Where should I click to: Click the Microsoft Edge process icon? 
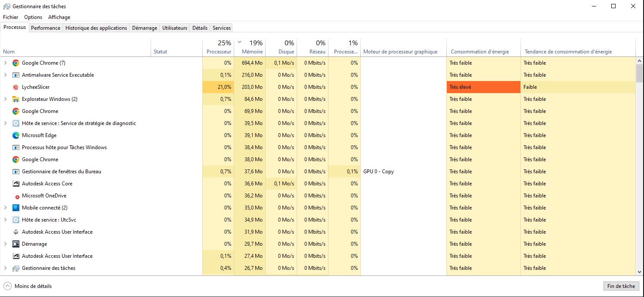pyautogui.click(x=16, y=135)
